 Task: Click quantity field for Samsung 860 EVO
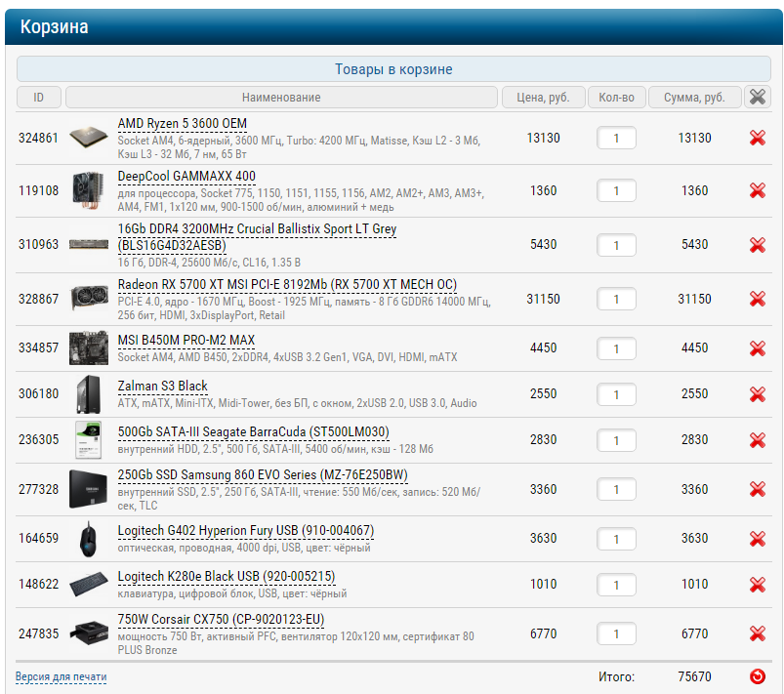pyautogui.click(x=616, y=489)
